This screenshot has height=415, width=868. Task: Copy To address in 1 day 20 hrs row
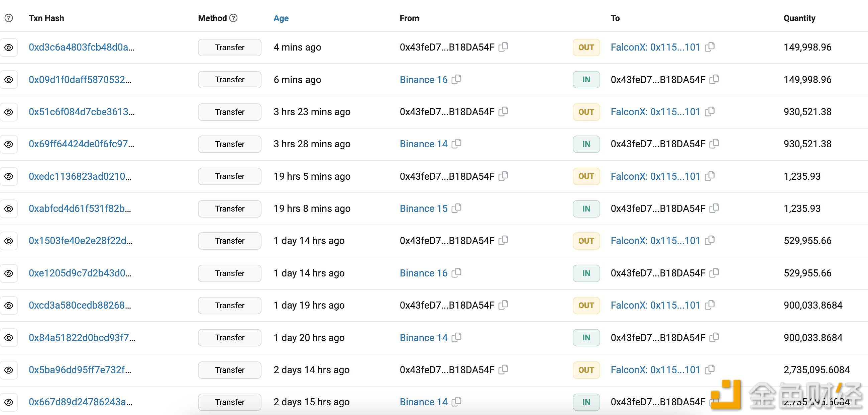coord(714,337)
